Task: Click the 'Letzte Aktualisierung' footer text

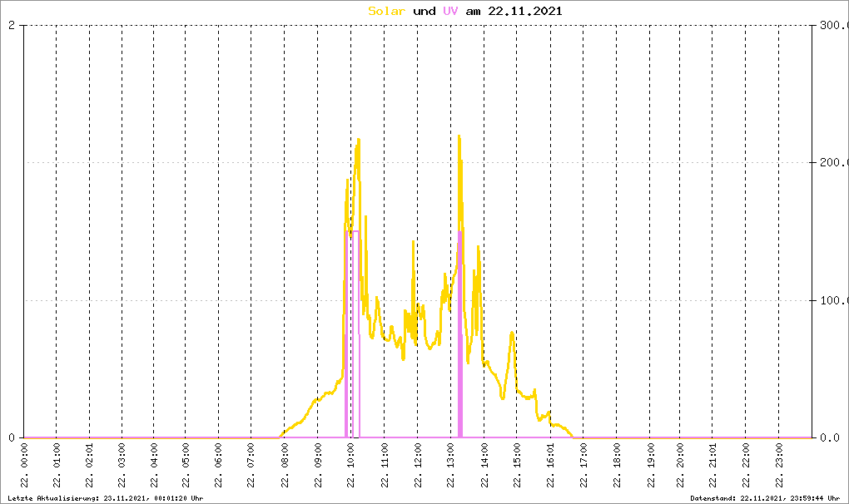Action: (x=106, y=498)
